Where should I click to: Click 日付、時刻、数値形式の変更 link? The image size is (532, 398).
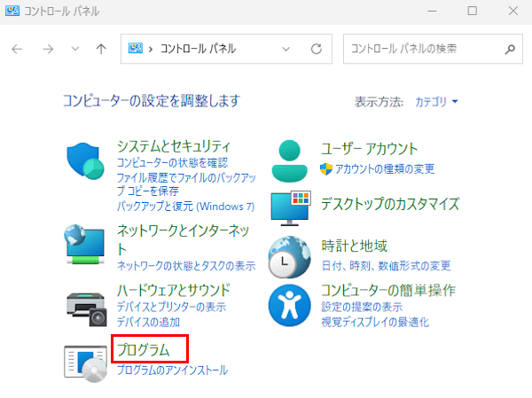[x=386, y=266]
